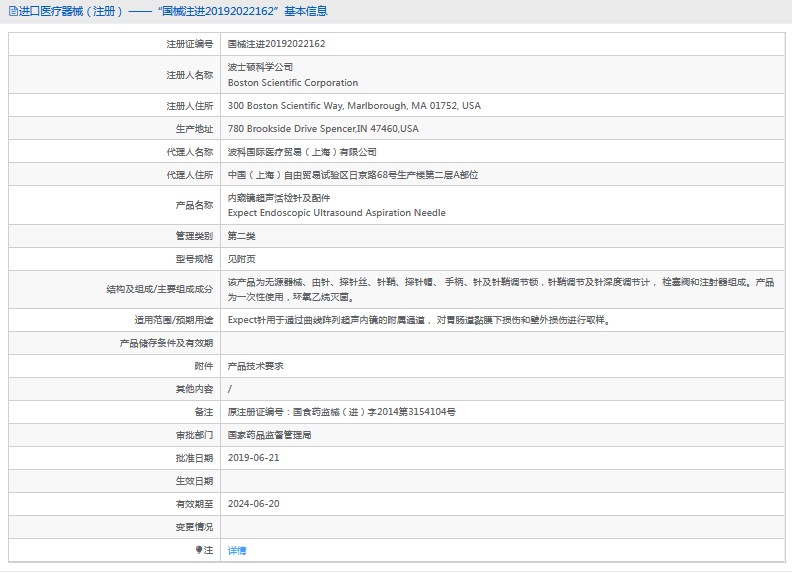Click approval department 国家药品监督管理局
This screenshot has height=573, width=792.
269,435
